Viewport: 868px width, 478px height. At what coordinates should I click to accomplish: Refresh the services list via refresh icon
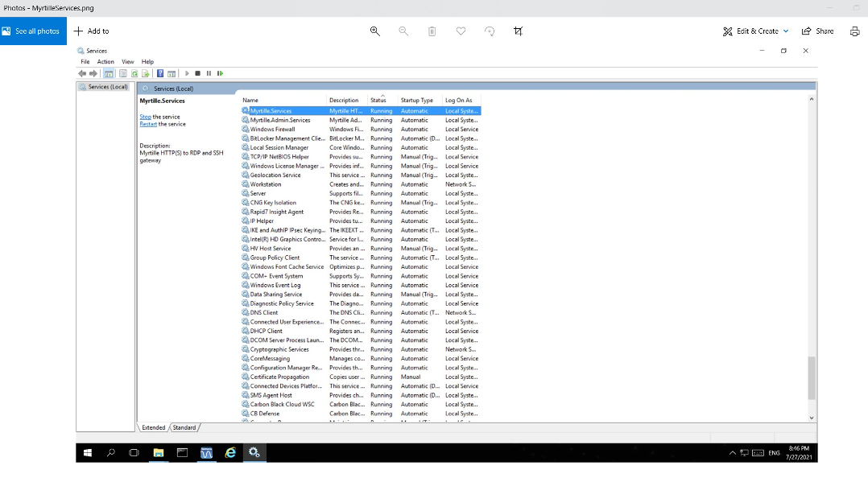tap(134, 73)
